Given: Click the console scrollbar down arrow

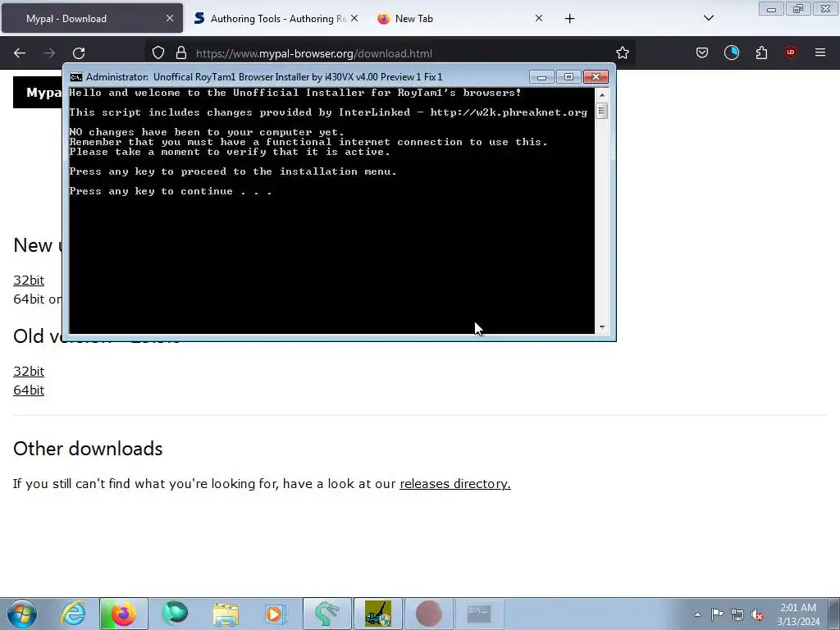Looking at the screenshot, I should [602, 326].
